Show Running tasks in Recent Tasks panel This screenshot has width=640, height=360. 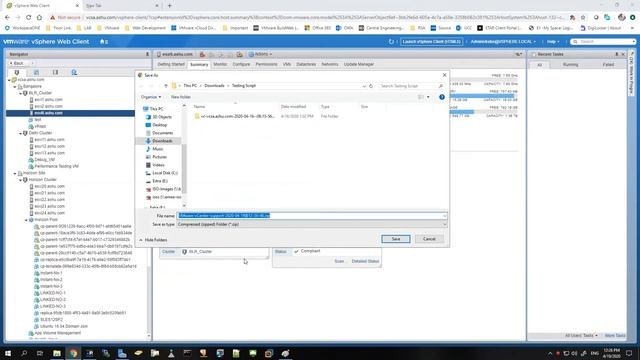570,65
